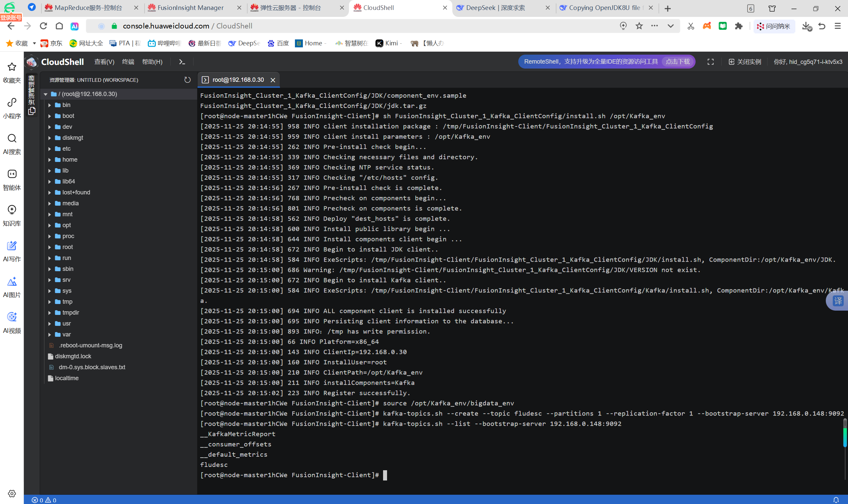Open the translate floating button
Image resolution: width=848 pixels, height=504 pixels.
838,301
